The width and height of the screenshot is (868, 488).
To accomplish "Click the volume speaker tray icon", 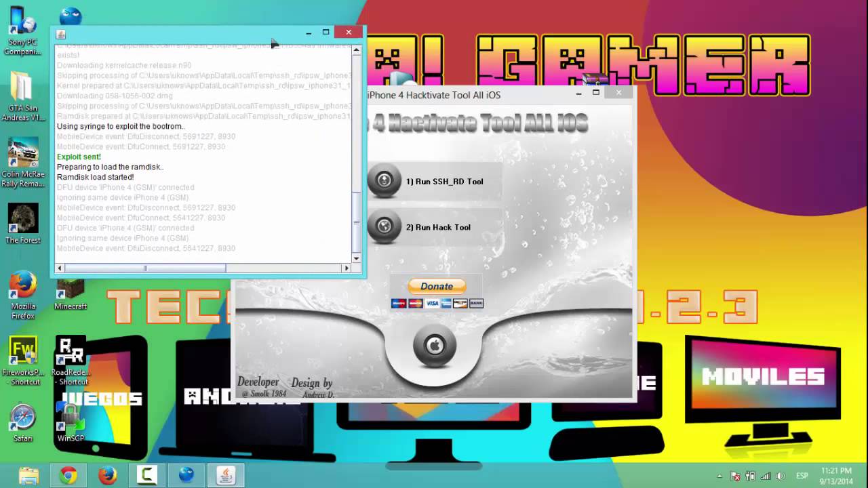I will coord(780,476).
